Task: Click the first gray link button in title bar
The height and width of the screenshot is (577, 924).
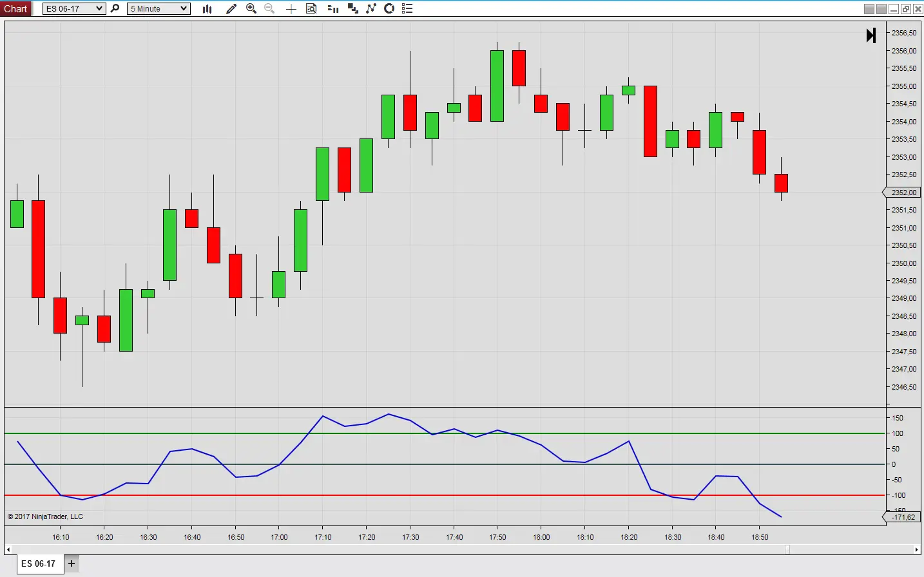Action: tap(869, 8)
